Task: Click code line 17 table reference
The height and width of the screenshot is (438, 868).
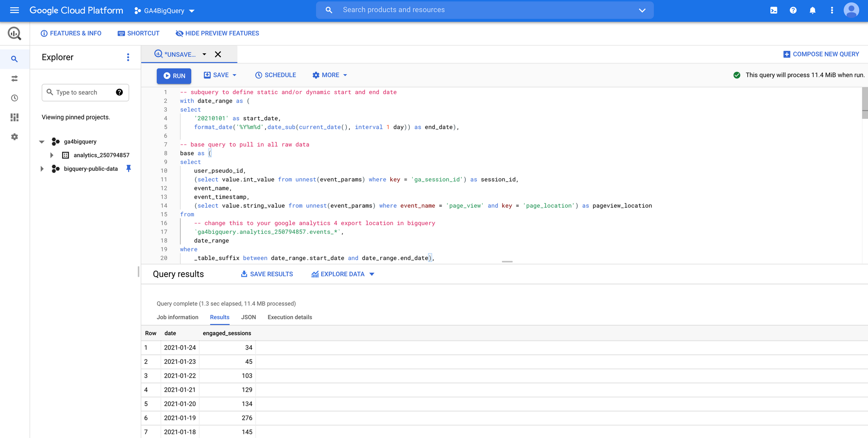Action: [267, 232]
